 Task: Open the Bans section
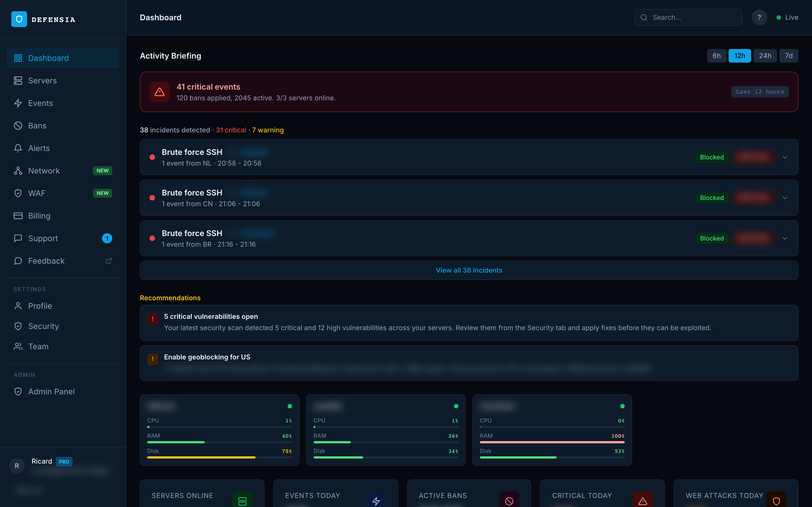37,125
